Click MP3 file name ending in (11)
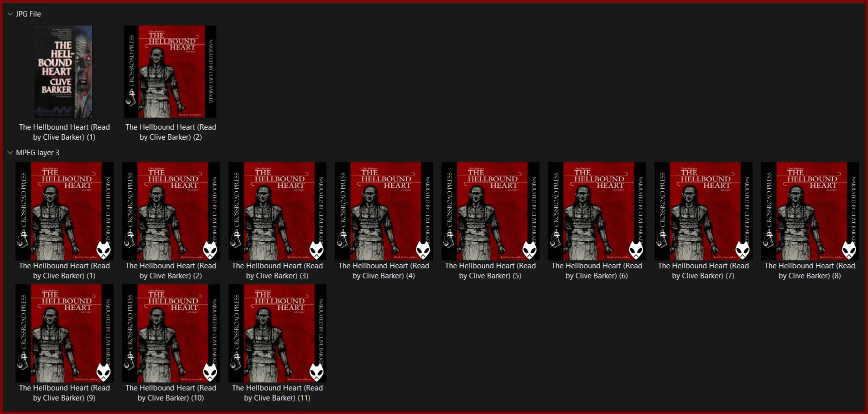Image resolution: width=868 pixels, height=414 pixels. click(277, 393)
